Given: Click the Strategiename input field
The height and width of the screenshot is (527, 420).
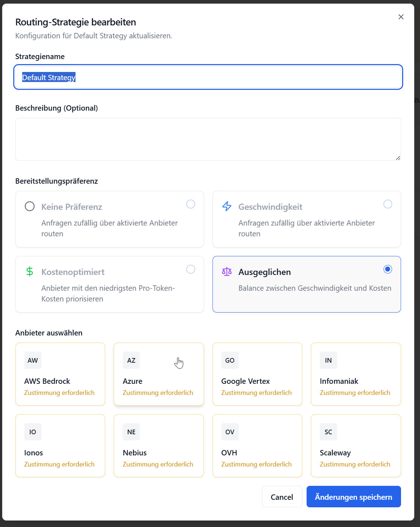Looking at the screenshot, I should [x=208, y=77].
